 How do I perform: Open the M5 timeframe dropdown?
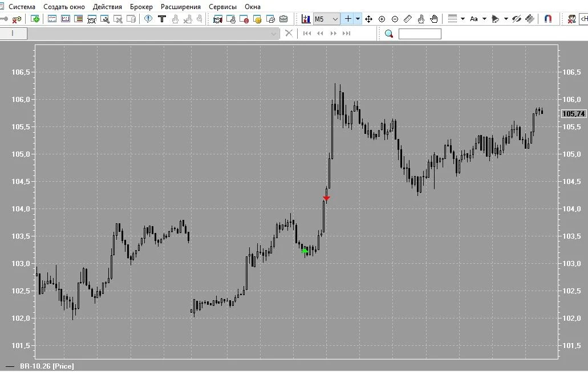point(327,19)
